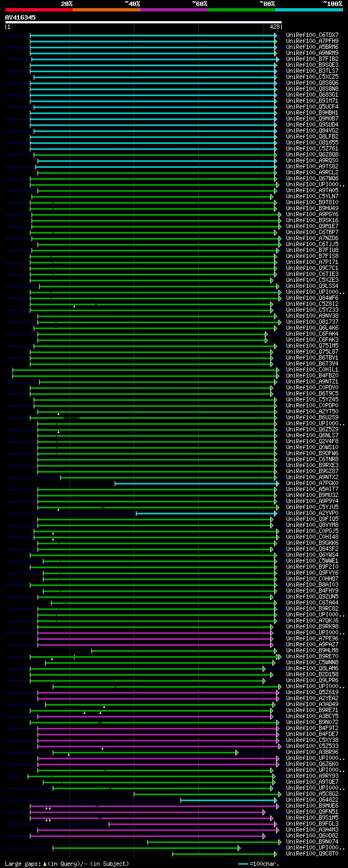348x868 pixels.
Task: Click label UniRef100_A9NTX2
Action: coord(312,477)
